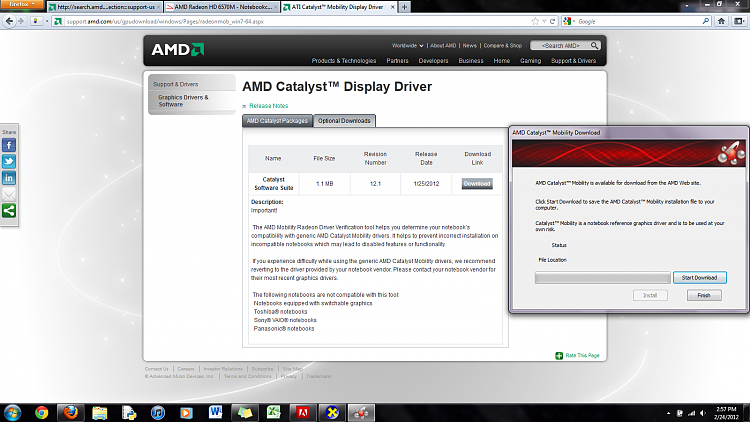Viewport: 750px width, 422px height.
Task: Share the page on LinkedIn
Action: [9, 178]
